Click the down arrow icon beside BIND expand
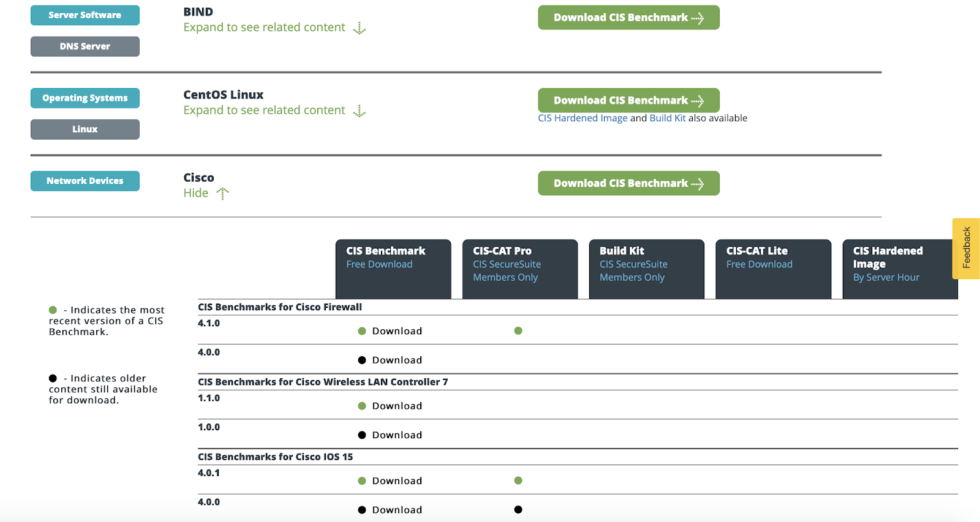 pyautogui.click(x=360, y=28)
